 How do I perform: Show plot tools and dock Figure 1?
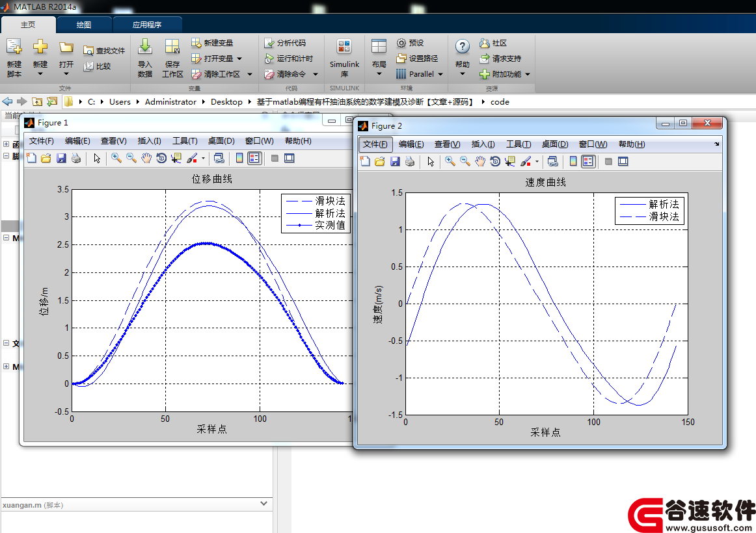pyautogui.click(x=290, y=159)
